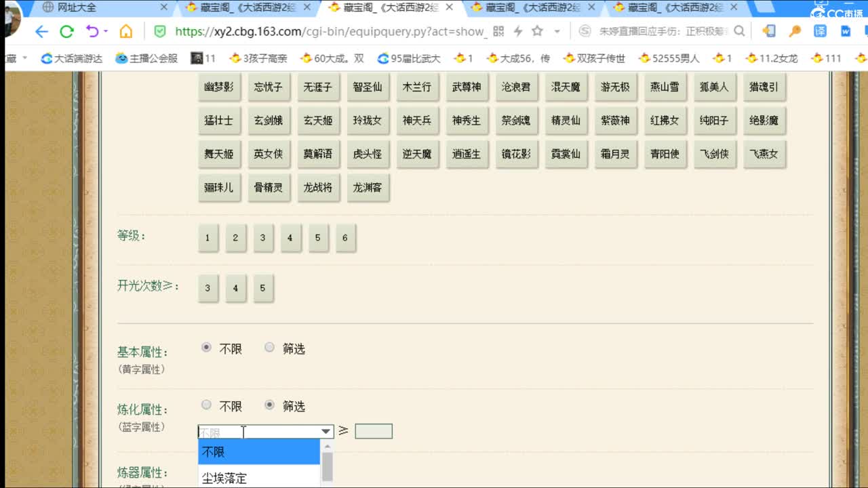The width and height of the screenshot is (868, 488).
Task: Click green security shield in address bar
Action: pyautogui.click(x=160, y=32)
